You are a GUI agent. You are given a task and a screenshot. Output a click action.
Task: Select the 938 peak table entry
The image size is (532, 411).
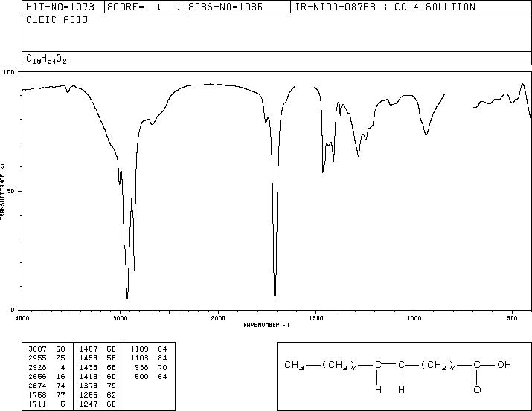click(150, 367)
